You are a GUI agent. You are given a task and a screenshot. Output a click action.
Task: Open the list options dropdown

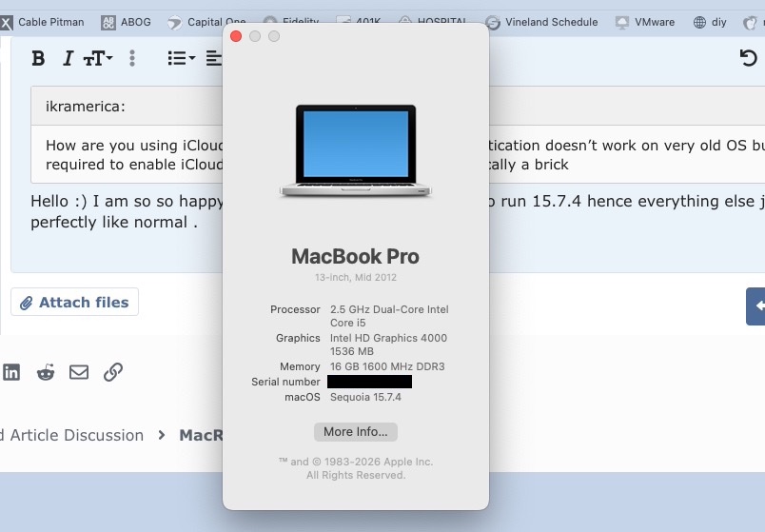pyautogui.click(x=182, y=58)
